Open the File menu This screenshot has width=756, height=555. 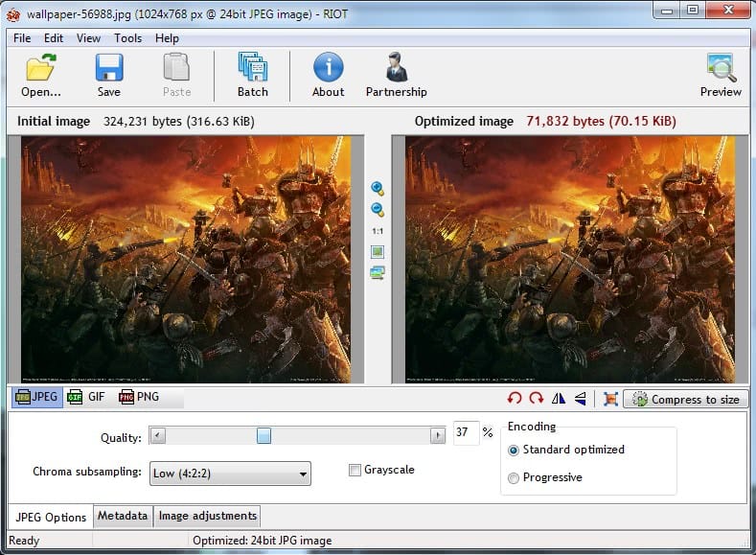(x=22, y=38)
